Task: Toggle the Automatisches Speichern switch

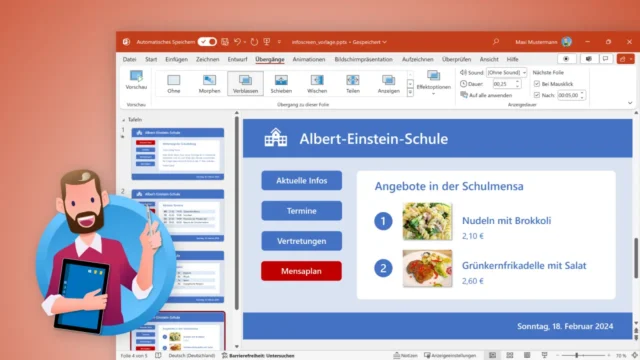Action: pyautogui.click(x=207, y=42)
